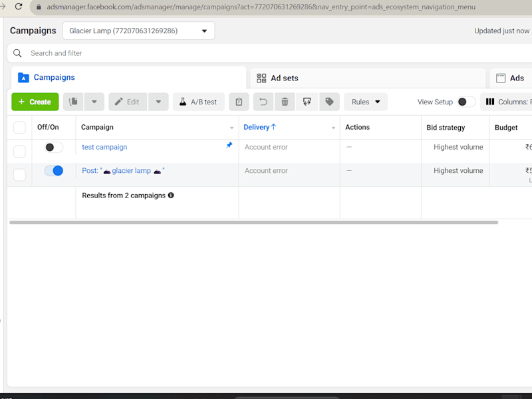
Task: Click the Campaign column header
Action: pyautogui.click(x=97, y=127)
